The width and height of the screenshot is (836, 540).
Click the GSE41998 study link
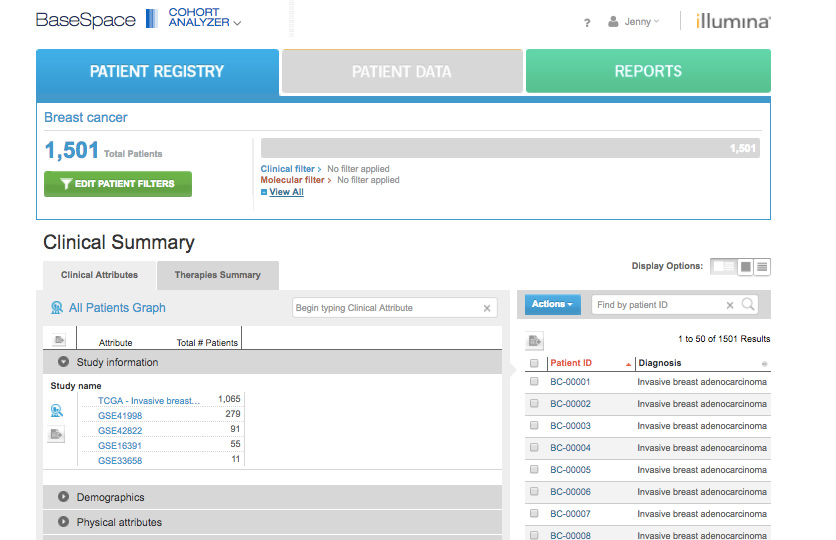click(120, 415)
